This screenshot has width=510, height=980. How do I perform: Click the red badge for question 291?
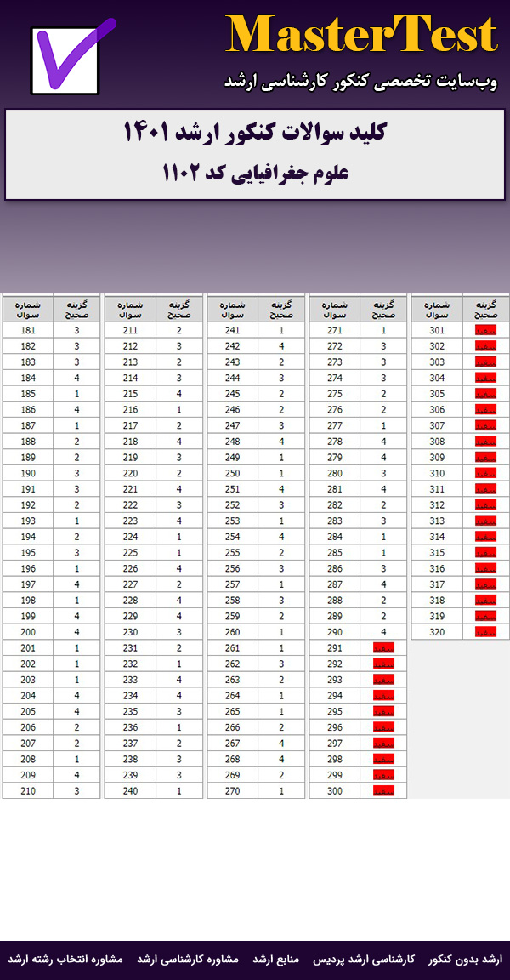[383, 647]
